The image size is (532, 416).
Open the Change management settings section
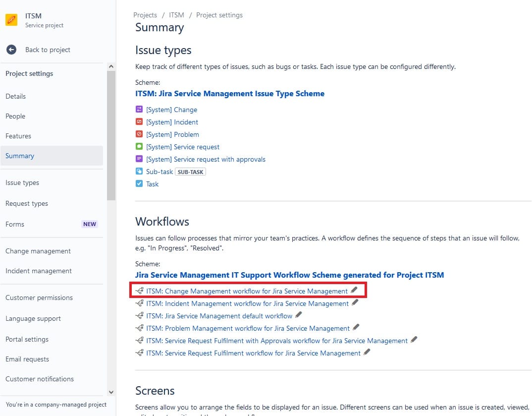click(38, 251)
